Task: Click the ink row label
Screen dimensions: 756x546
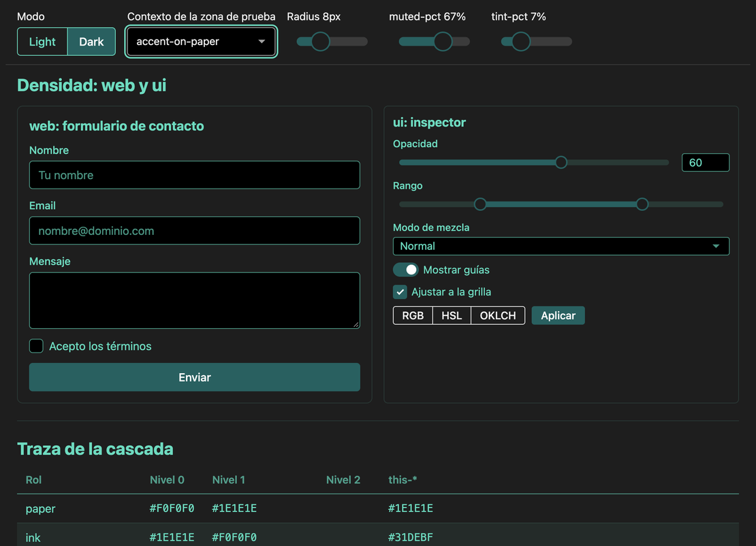Action: 33,538
